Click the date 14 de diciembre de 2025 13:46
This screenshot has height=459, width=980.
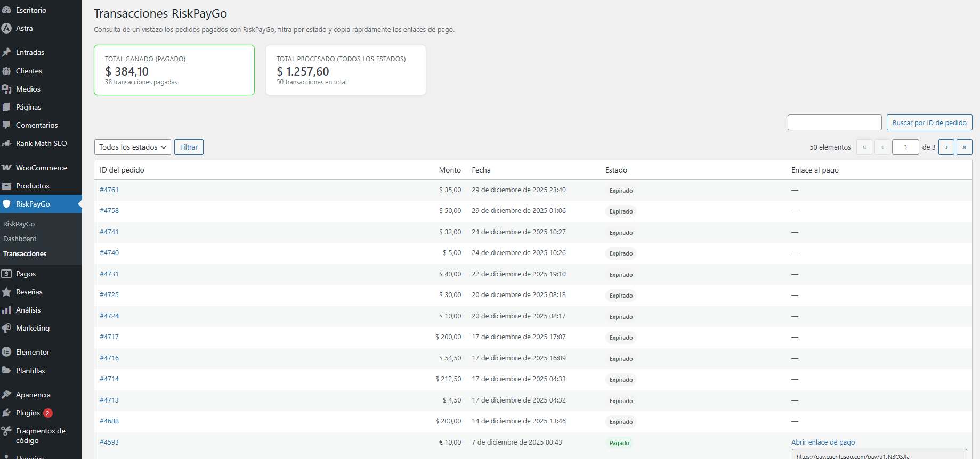[x=519, y=421]
